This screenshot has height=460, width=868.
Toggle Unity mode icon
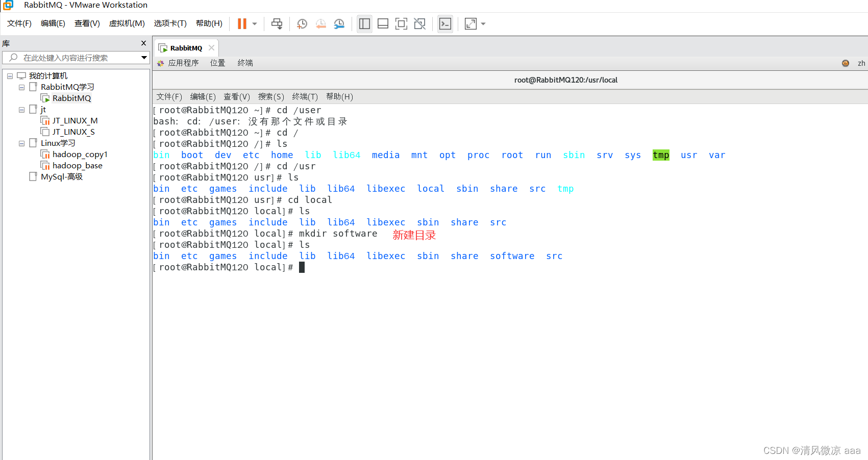click(419, 24)
